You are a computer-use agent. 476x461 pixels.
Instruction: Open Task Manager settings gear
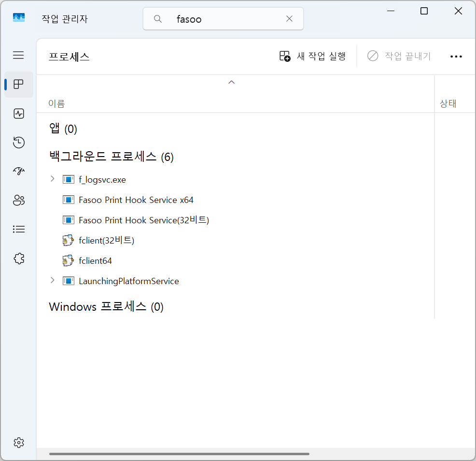coord(18,443)
